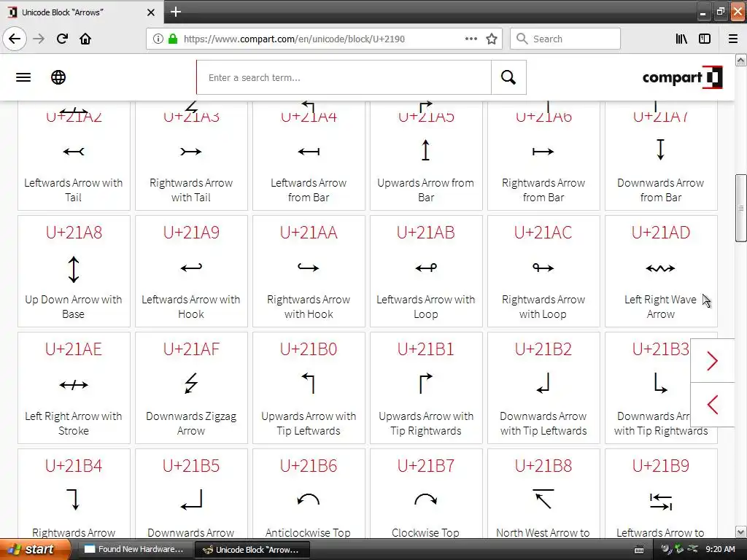747x560 pixels.
Task: Click the U+21B2 downwards arrow tip leftwards glyph
Action: tap(543, 384)
